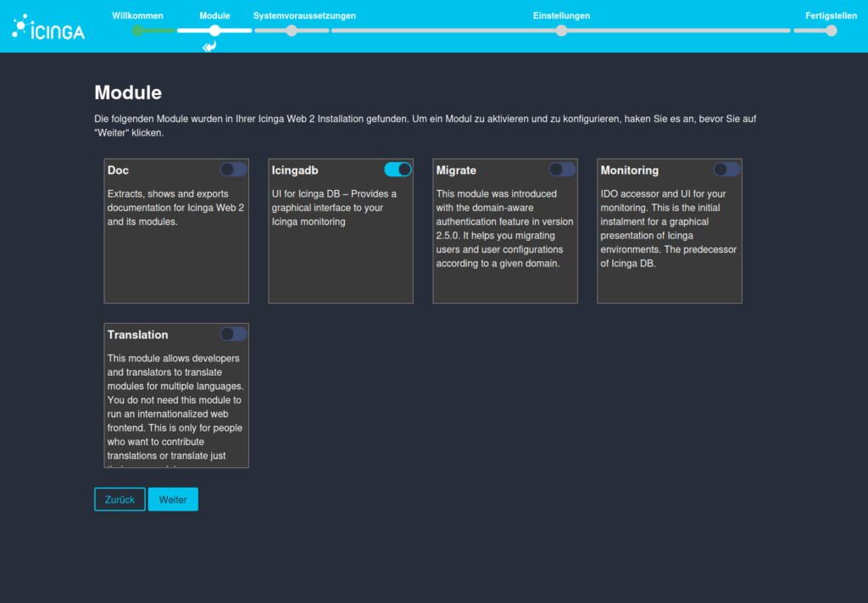Select the Willkommen step label

137,15
